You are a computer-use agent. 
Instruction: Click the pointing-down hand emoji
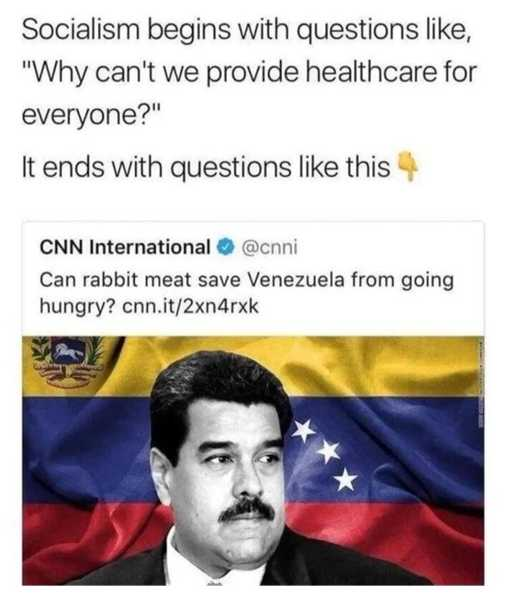click(x=408, y=166)
